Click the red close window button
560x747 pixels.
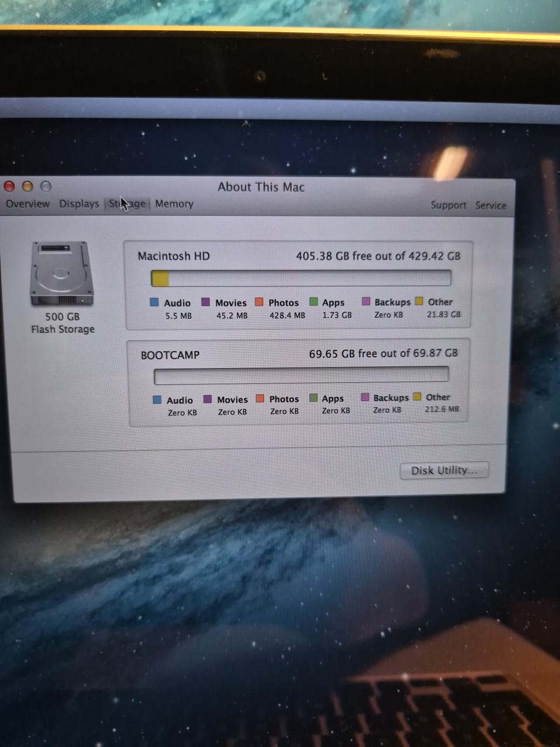pyautogui.click(x=9, y=186)
